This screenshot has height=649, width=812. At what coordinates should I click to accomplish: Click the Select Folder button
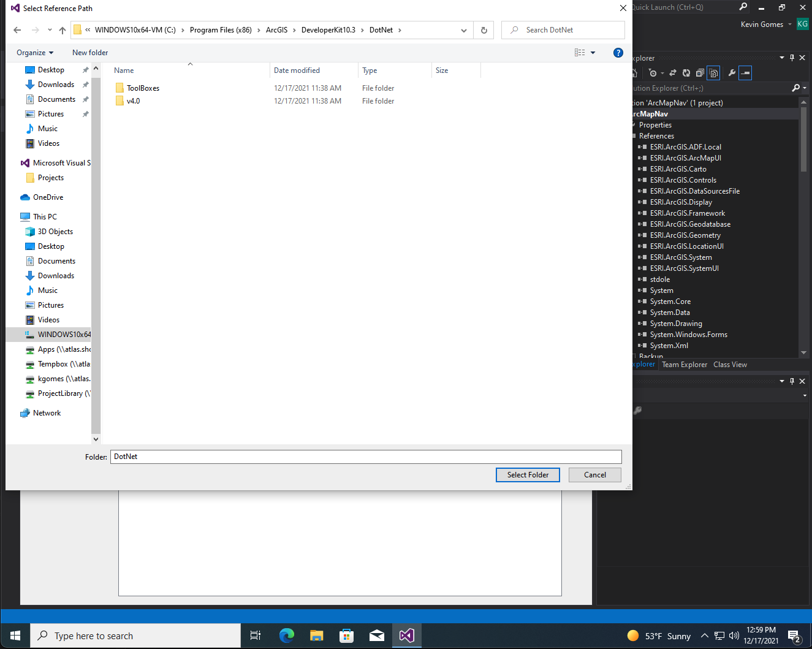pos(528,475)
